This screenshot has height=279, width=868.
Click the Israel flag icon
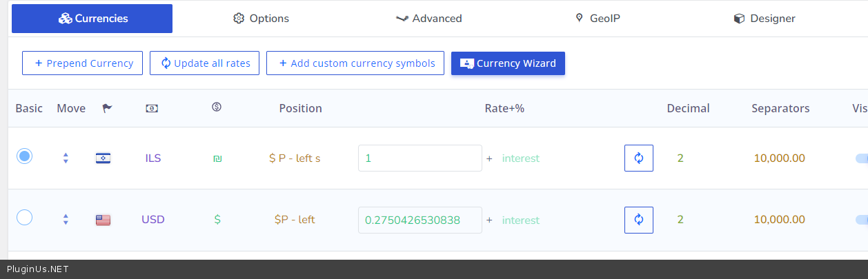[103, 158]
